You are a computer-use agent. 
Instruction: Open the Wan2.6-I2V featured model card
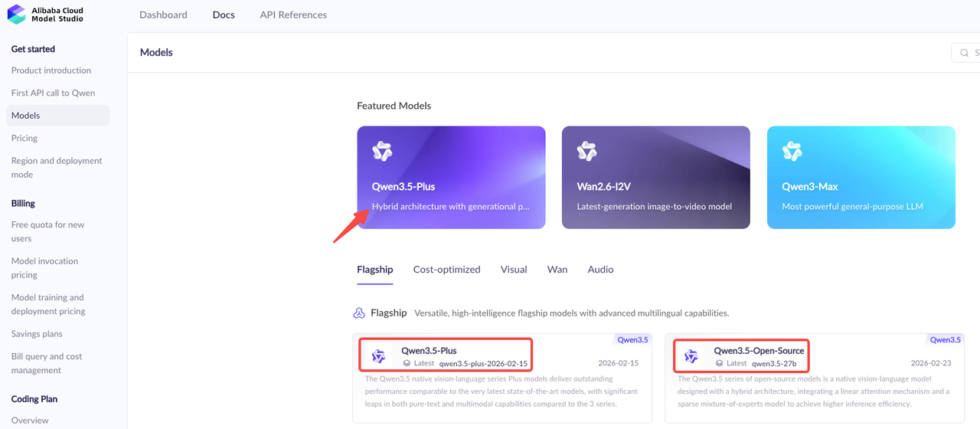655,178
